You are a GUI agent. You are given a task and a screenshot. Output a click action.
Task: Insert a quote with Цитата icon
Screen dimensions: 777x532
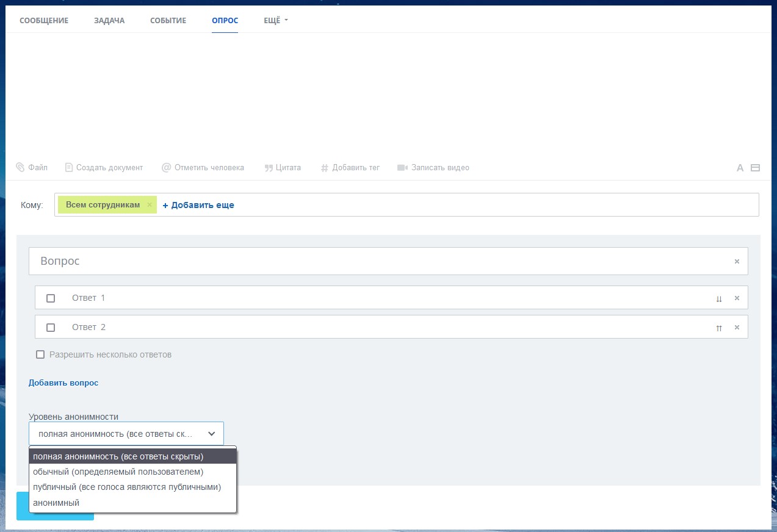tap(269, 168)
